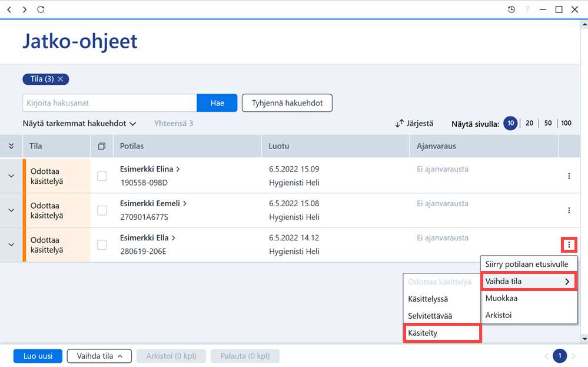
Task: Tick checkbox for Esimerkki Eemeli row
Action: [102, 210]
